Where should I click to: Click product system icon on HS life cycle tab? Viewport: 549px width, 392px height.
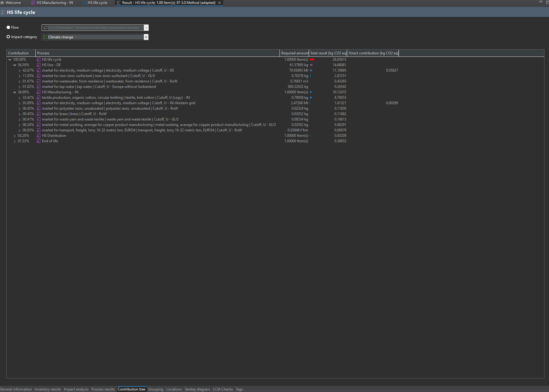[x=84, y=3]
